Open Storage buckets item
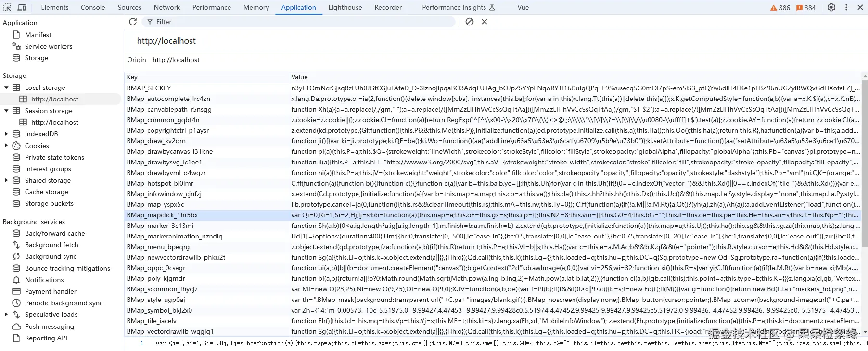Screen dimensions: 868x351 [x=49, y=203]
